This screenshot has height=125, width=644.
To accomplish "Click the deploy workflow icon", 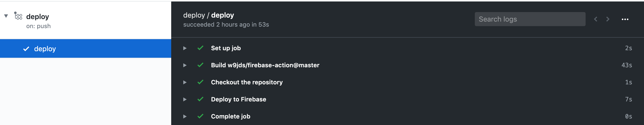I will [x=18, y=16].
